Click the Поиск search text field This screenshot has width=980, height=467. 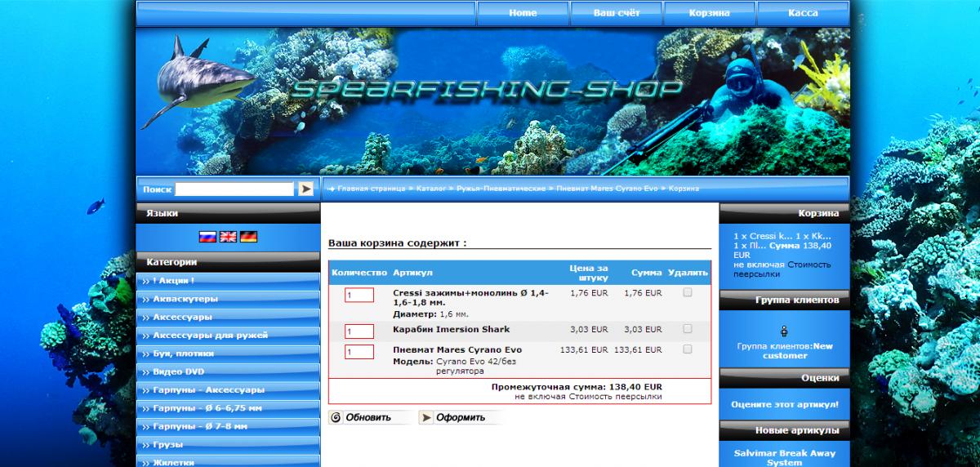(234, 189)
